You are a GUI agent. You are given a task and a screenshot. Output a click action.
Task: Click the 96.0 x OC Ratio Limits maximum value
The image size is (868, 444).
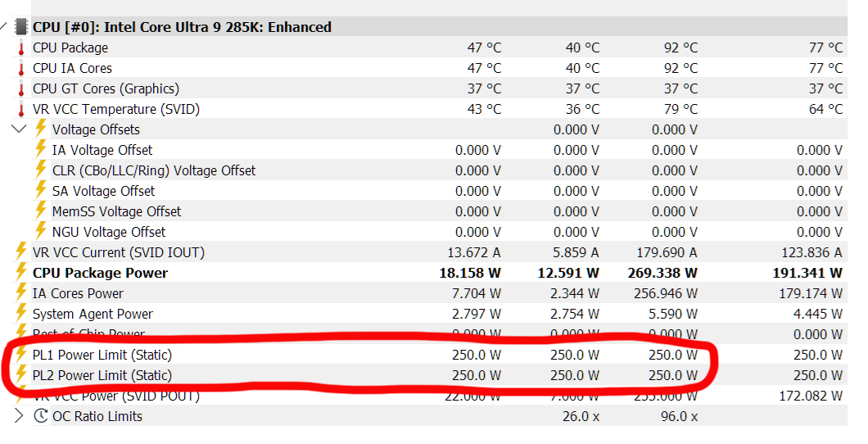click(x=679, y=416)
